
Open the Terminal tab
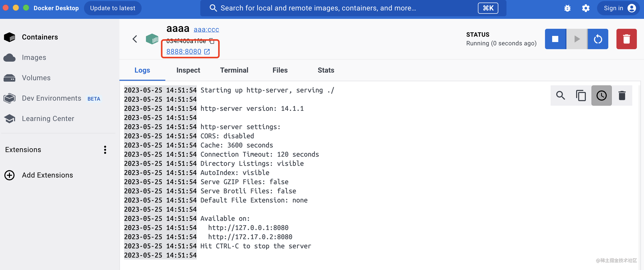[x=234, y=70]
